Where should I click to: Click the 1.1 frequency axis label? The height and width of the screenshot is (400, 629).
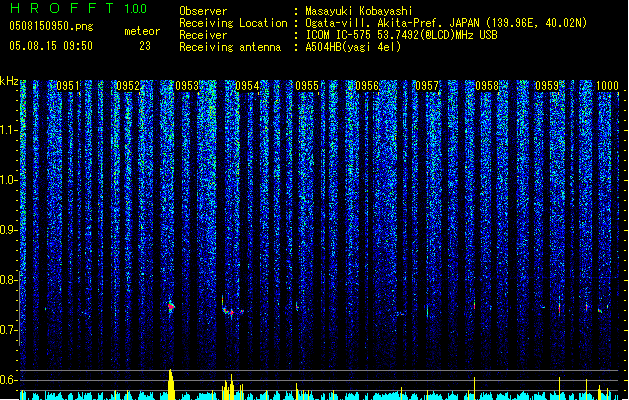9,130
